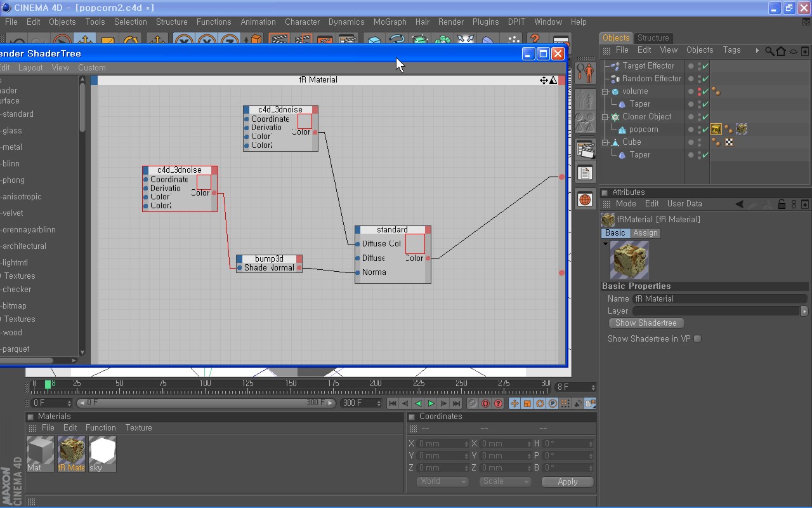Collapse the Cube object tree
The image size is (812, 508).
(606, 142)
